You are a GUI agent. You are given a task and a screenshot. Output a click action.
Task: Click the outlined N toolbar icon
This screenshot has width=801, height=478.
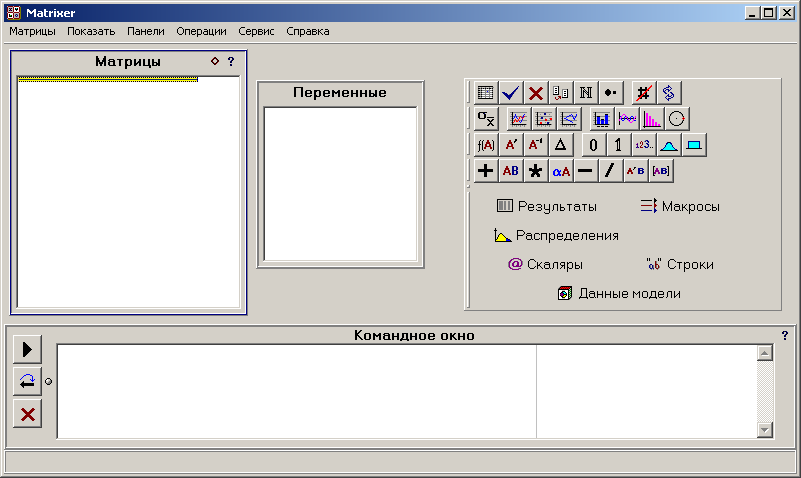[585, 93]
